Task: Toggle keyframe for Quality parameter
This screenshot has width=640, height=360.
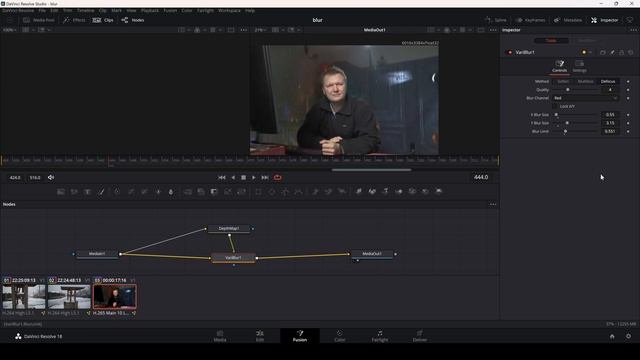Action: point(628,90)
